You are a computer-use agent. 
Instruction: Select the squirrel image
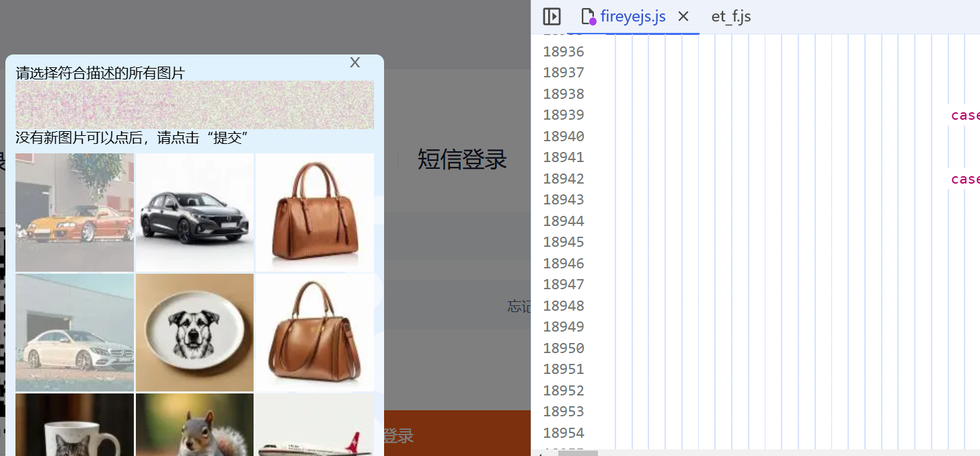pos(194,425)
